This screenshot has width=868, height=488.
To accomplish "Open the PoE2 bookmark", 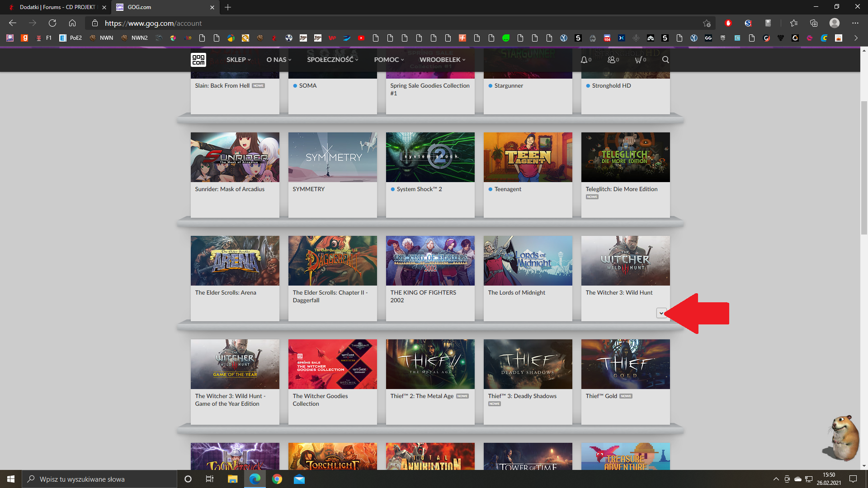I will click(x=71, y=38).
